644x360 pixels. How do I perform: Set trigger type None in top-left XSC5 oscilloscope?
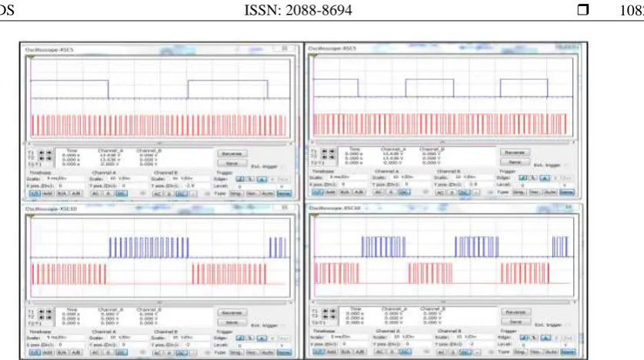coord(284,193)
